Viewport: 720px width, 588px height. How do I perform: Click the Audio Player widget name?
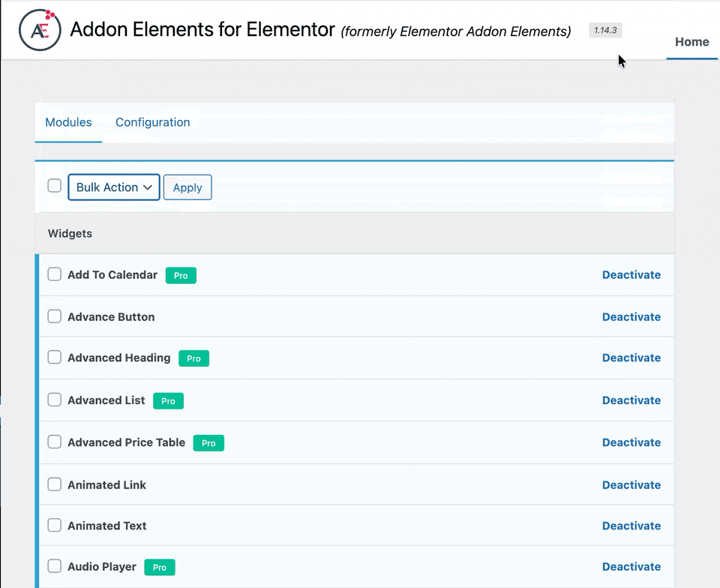pyautogui.click(x=102, y=566)
